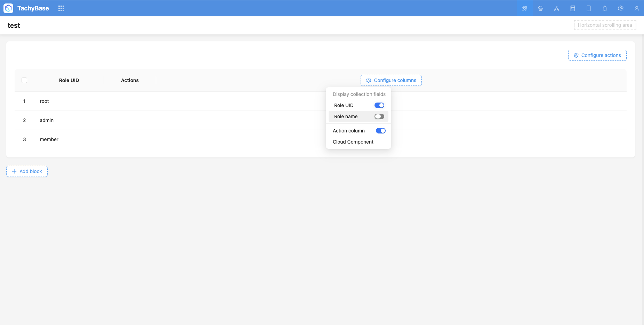Click the Role UID column header
The height and width of the screenshot is (325, 644).
[69, 80]
